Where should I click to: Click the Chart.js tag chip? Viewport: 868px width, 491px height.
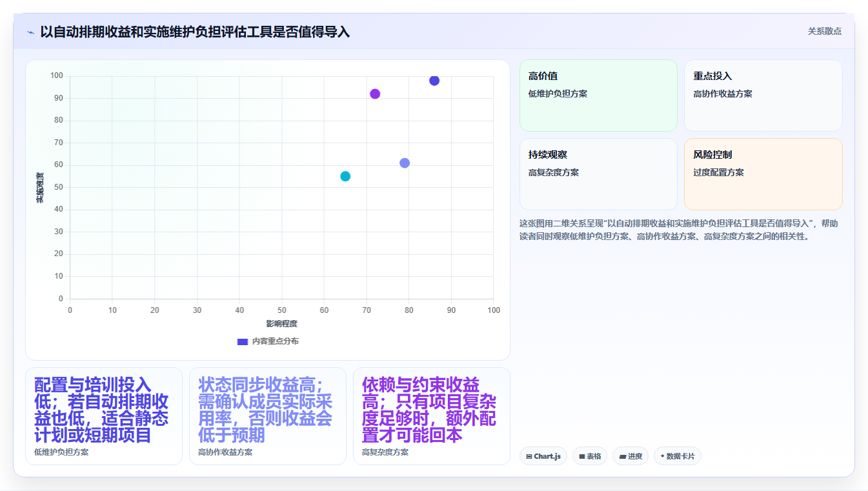click(x=543, y=456)
